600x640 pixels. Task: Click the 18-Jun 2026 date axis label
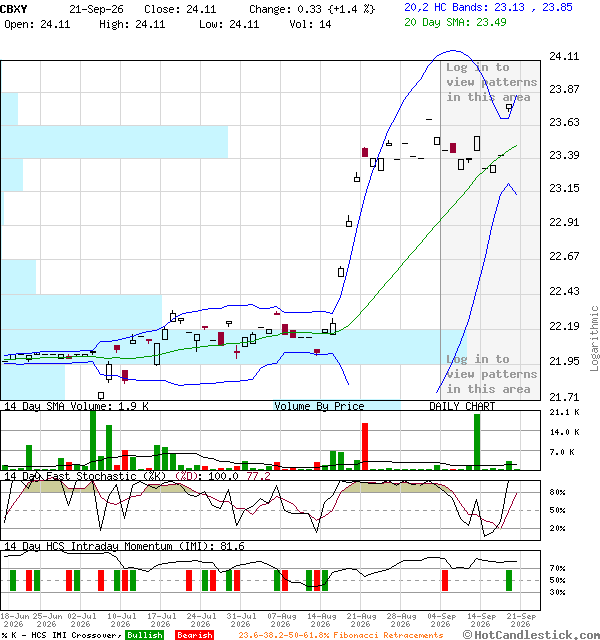(x=14, y=620)
